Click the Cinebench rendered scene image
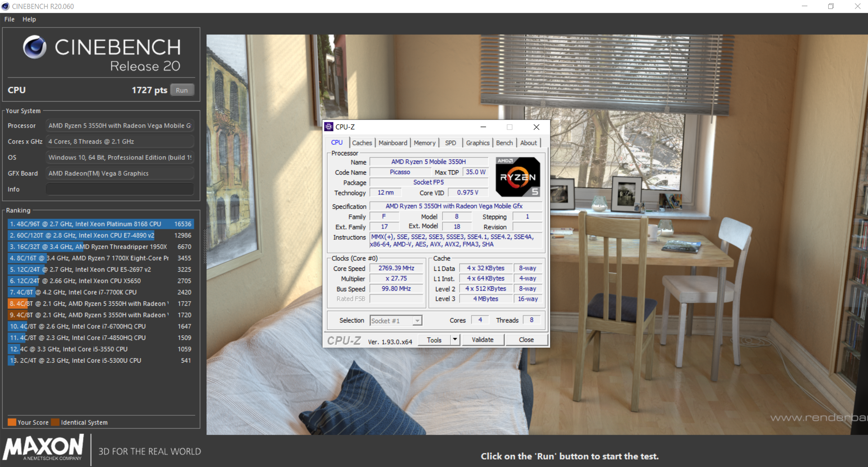The height and width of the screenshot is (467, 868). point(537,234)
